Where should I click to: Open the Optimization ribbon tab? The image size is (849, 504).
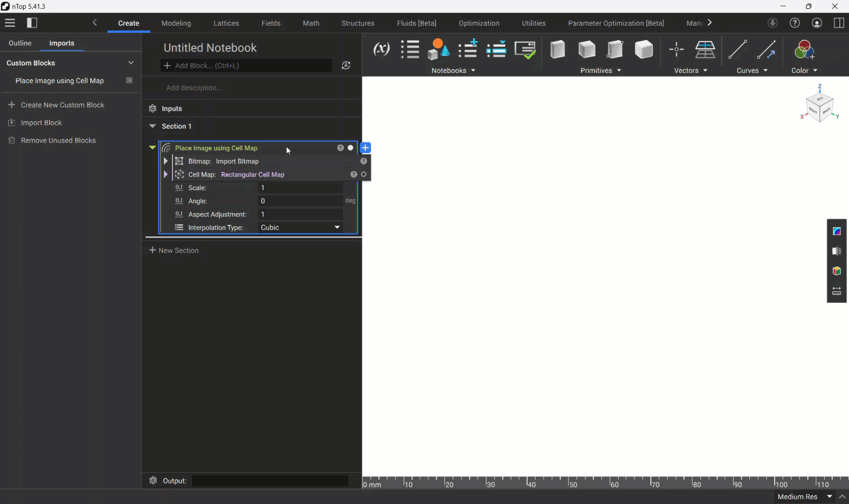pos(479,23)
